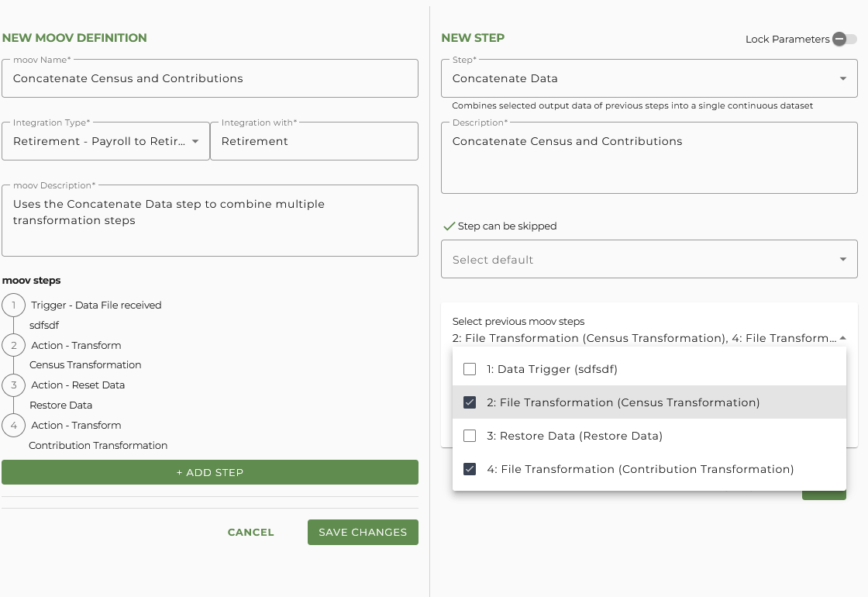Uncheck 4: File Transformation (Contribution Transformation)
Viewport: 868px width, 597px height.
click(470, 469)
